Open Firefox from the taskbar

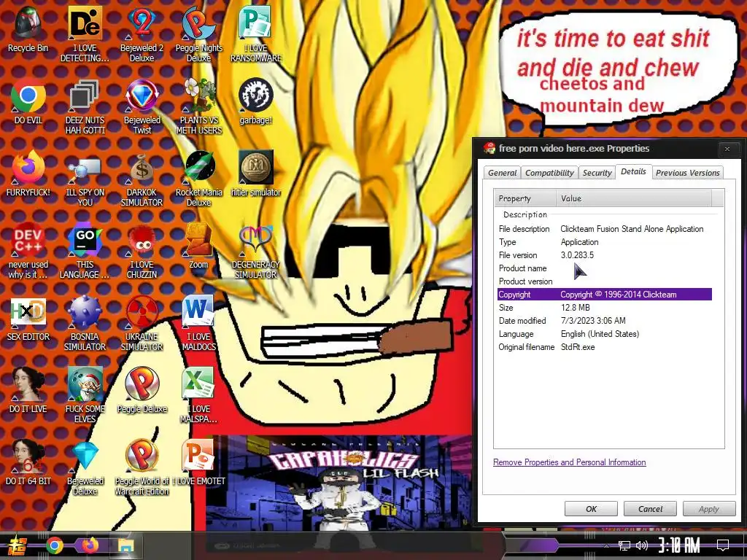click(90, 545)
